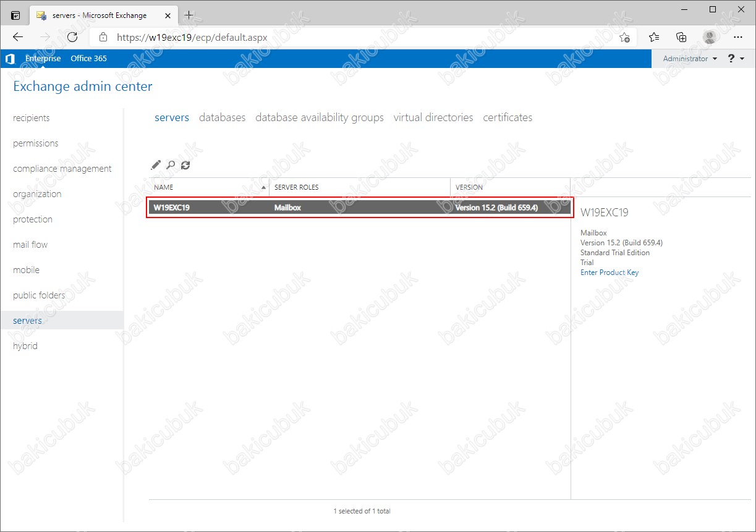Open mail flow section
This screenshot has height=532, width=756.
point(30,245)
